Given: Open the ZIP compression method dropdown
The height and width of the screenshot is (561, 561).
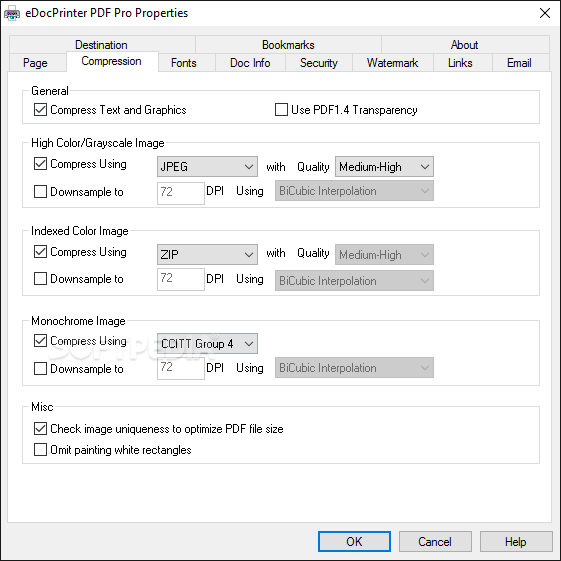Looking at the screenshot, I should pyautogui.click(x=207, y=254).
